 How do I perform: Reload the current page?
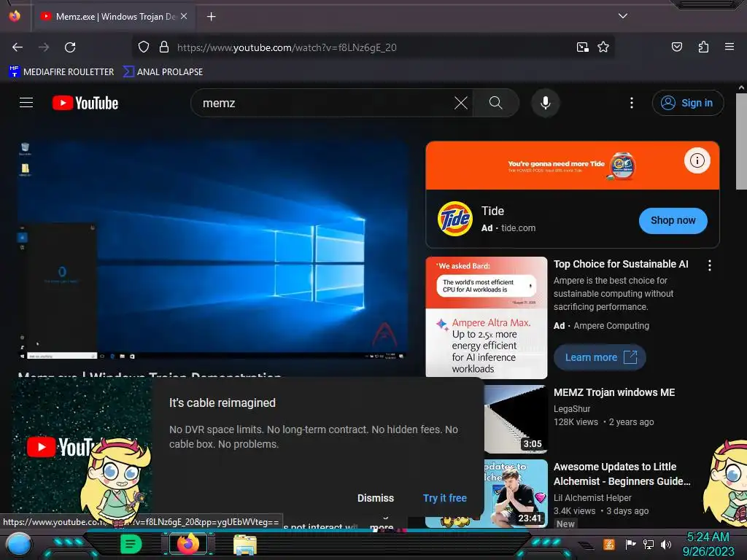[x=70, y=47]
